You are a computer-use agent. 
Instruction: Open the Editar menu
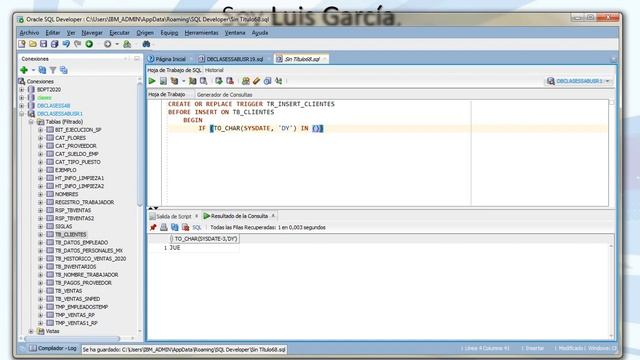(x=53, y=33)
